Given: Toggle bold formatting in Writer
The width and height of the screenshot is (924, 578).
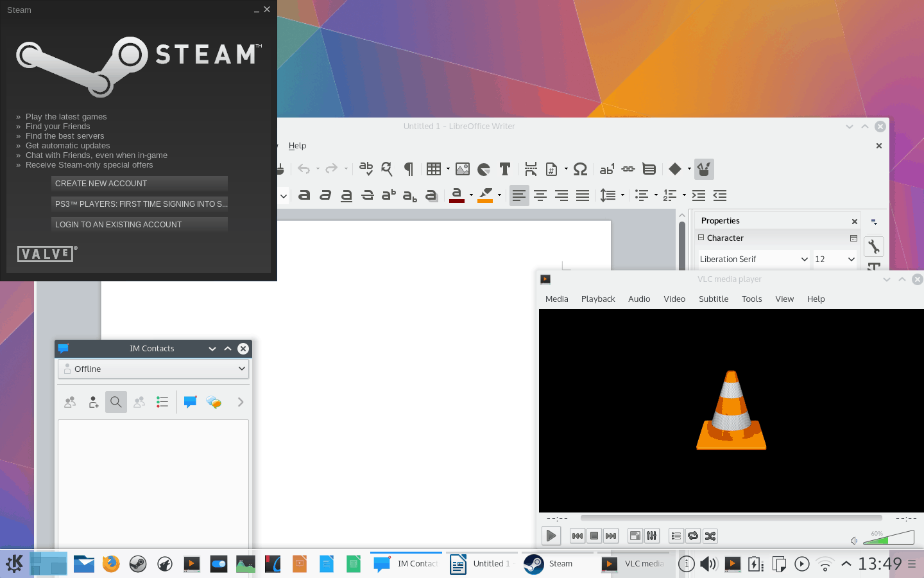Looking at the screenshot, I should 304,195.
